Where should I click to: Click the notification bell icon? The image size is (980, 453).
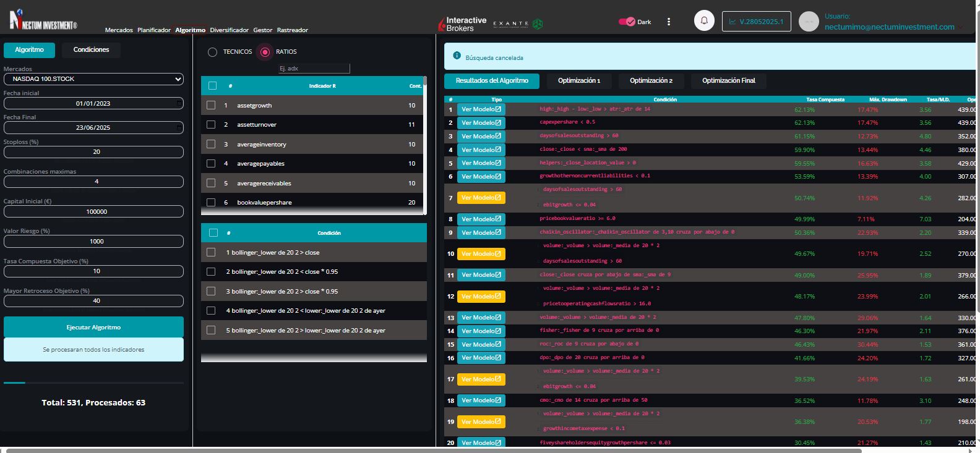[x=704, y=21]
